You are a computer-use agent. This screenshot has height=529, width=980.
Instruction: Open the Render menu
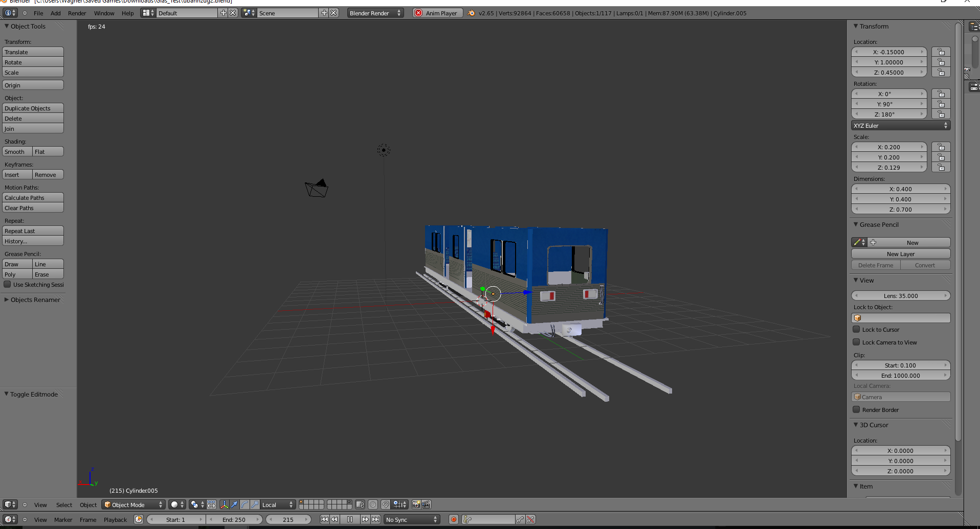click(77, 13)
